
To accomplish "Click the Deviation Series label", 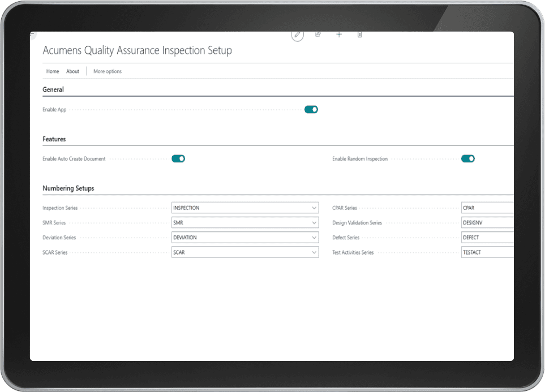I will coord(59,238).
